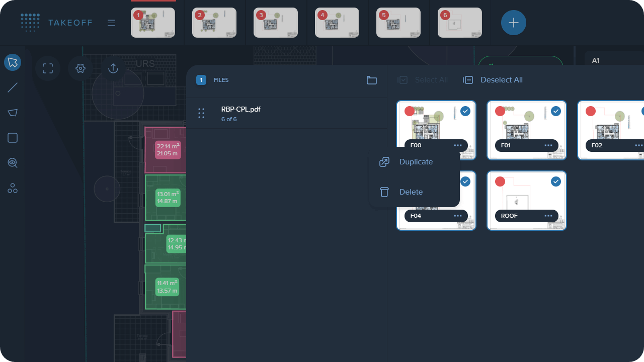This screenshot has height=362, width=644.
Task: Uncheck the F04 page checkbox
Action: point(465,182)
